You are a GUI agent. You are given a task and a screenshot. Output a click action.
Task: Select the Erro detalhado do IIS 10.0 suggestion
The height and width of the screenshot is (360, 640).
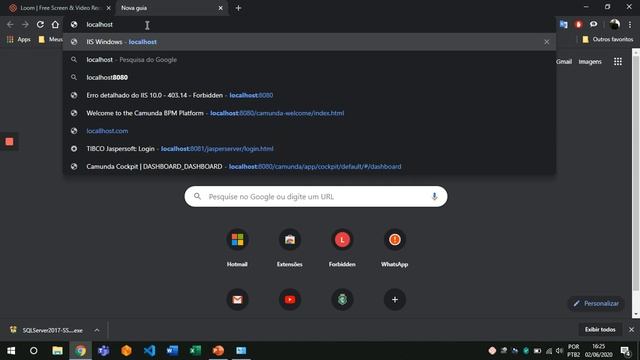(309, 95)
